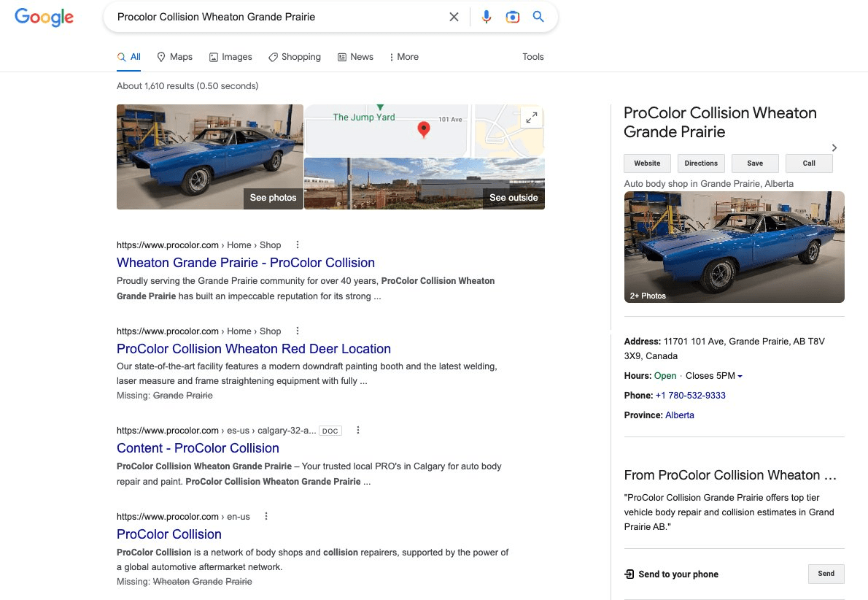Screen dimensions: 868x600
Task: Switch to the Shopping tab
Action: pos(295,56)
